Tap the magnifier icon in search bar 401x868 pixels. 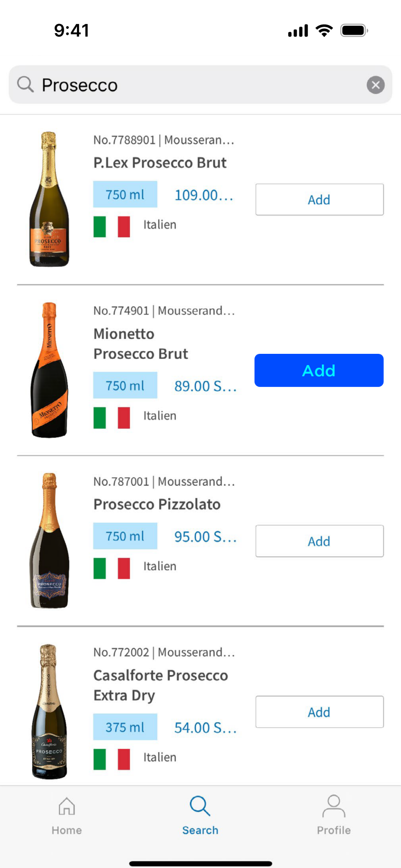[25, 84]
